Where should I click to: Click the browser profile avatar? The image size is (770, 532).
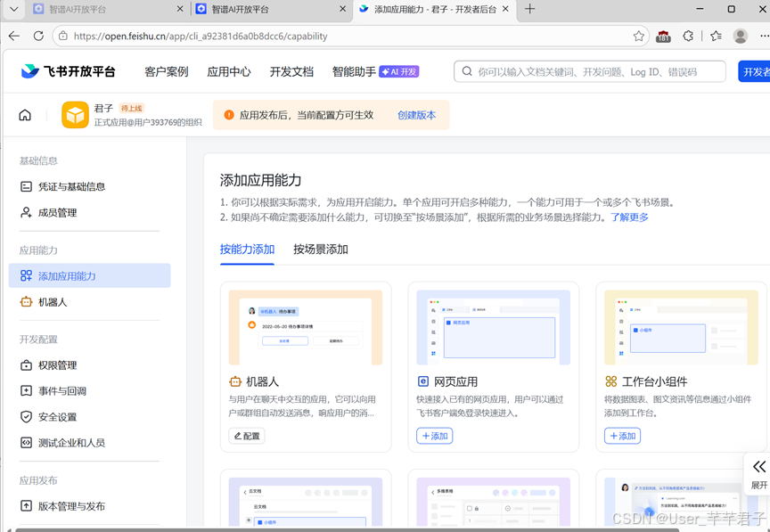[740, 36]
